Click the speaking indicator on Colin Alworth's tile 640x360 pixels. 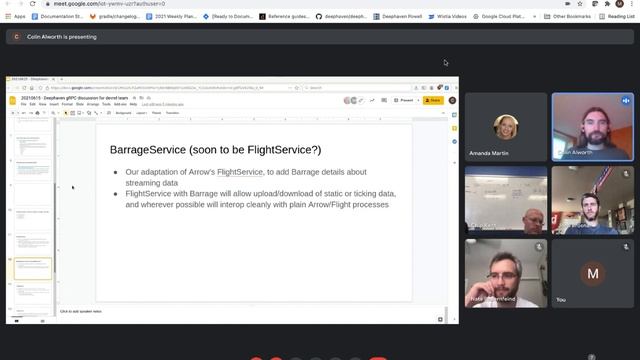click(626, 100)
